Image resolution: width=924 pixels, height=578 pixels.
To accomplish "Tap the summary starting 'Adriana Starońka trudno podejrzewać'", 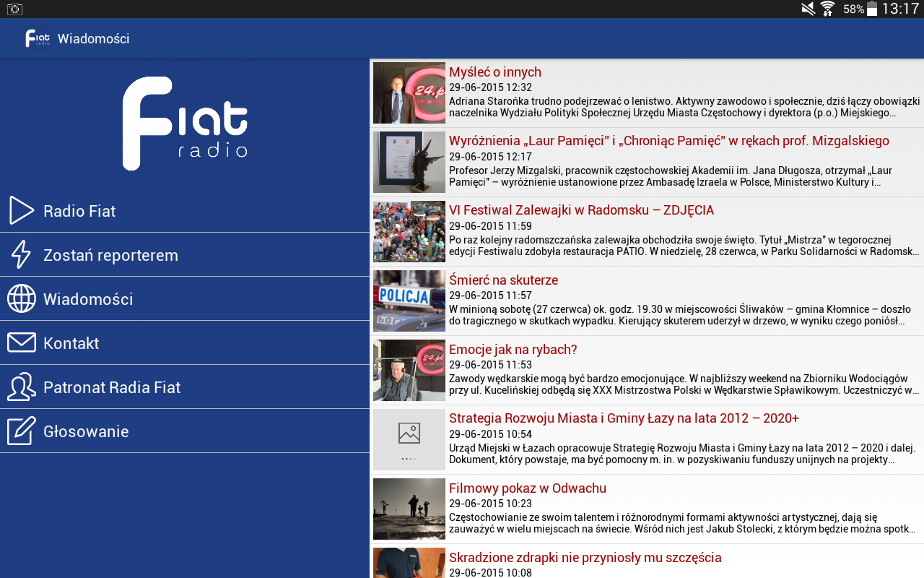I will pyautogui.click(x=684, y=107).
